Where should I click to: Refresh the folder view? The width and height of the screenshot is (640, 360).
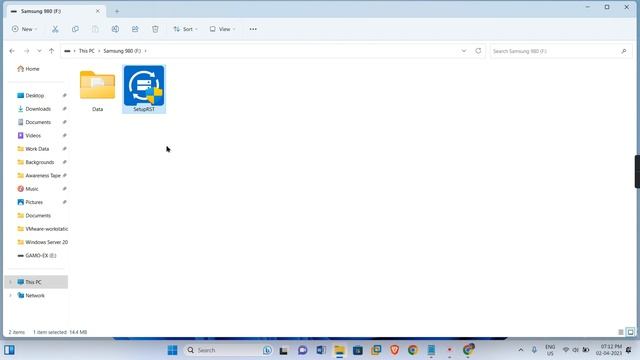pos(478,51)
